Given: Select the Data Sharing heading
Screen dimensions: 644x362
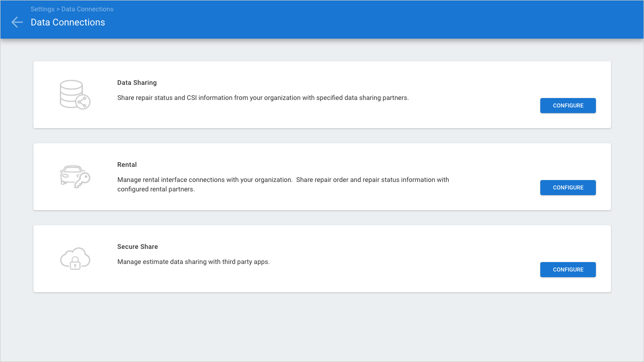Looking at the screenshot, I should 137,82.
